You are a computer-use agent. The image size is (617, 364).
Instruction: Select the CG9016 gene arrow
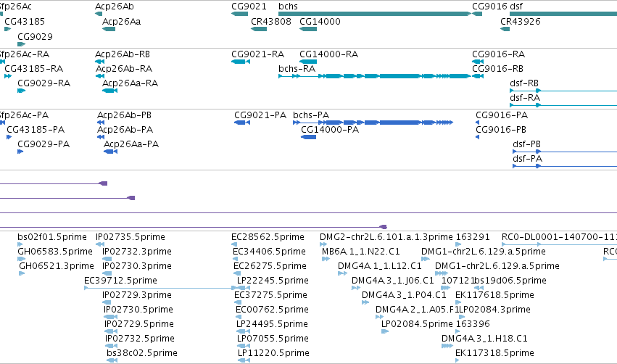(477, 14)
